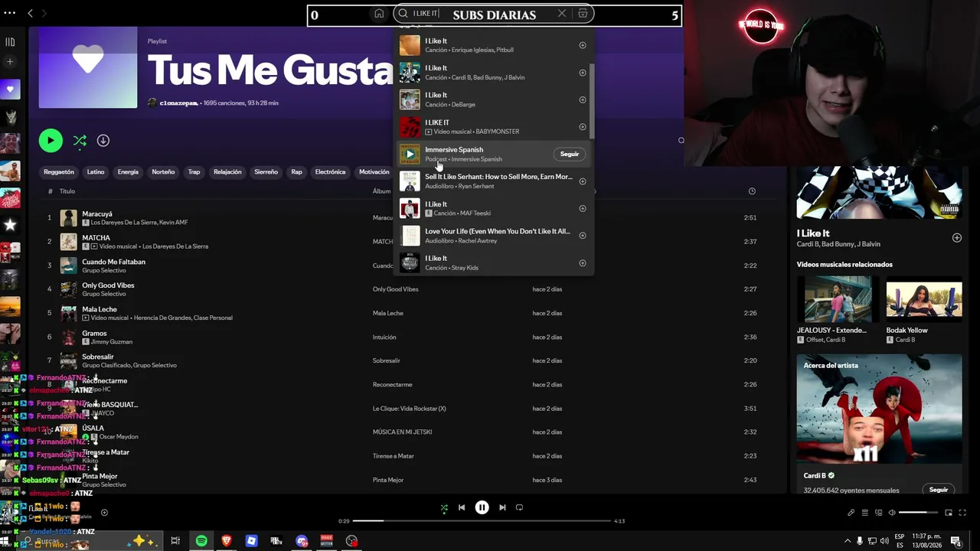
Task: Add Enrique Iglesias 'I Like It' to library
Action: pyautogui.click(x=583, y=45)
